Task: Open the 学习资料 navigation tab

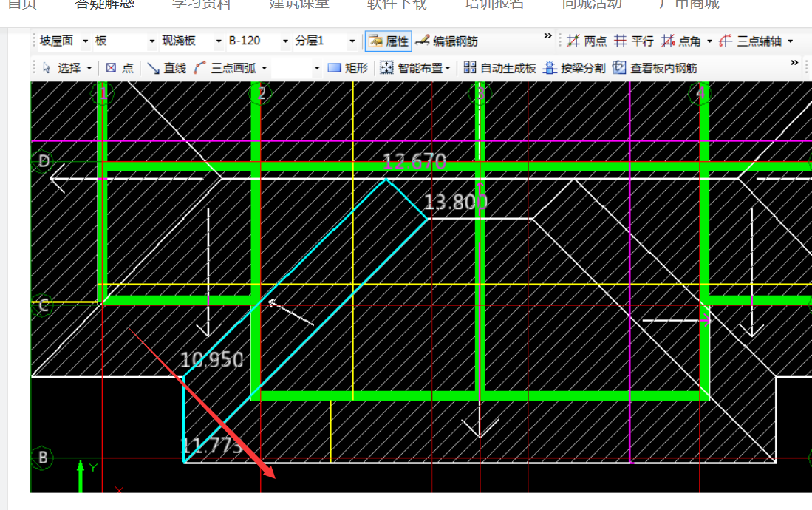Action: pos(202,4)
